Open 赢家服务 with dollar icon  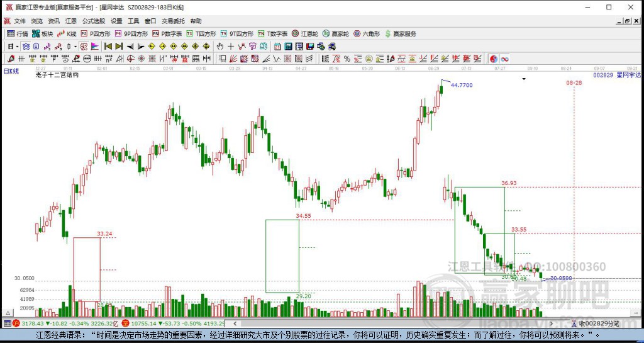pyautogui.click(x=401, y=34)
